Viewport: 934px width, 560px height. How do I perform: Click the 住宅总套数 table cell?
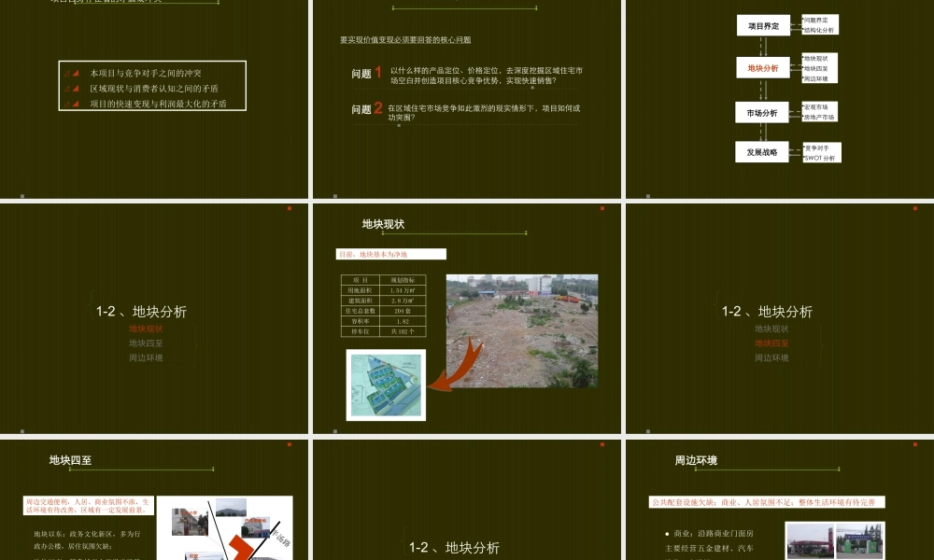pos(360,311)
